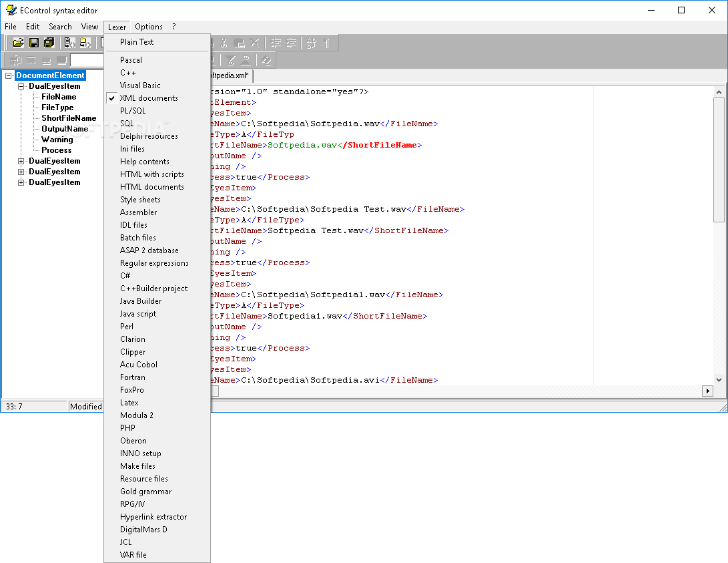This screenshot has width=728, height=563.
Task: Expand the last DualEyesItem node
Action: 21,182
